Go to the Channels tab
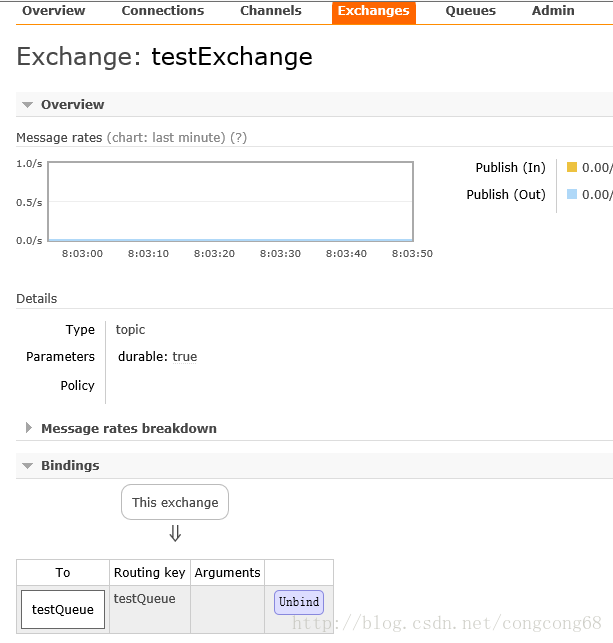This screenshot has width=613, height=643. tap(271, 11)
